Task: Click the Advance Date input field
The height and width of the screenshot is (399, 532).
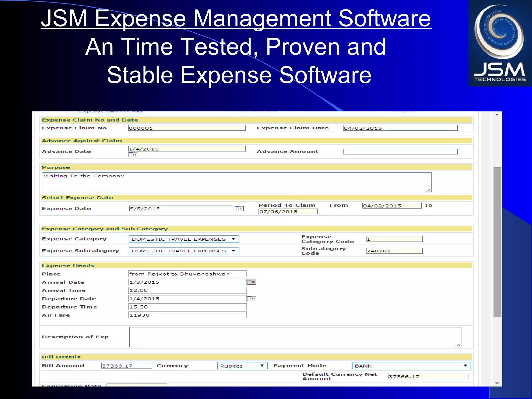Action: click(187, 149)
